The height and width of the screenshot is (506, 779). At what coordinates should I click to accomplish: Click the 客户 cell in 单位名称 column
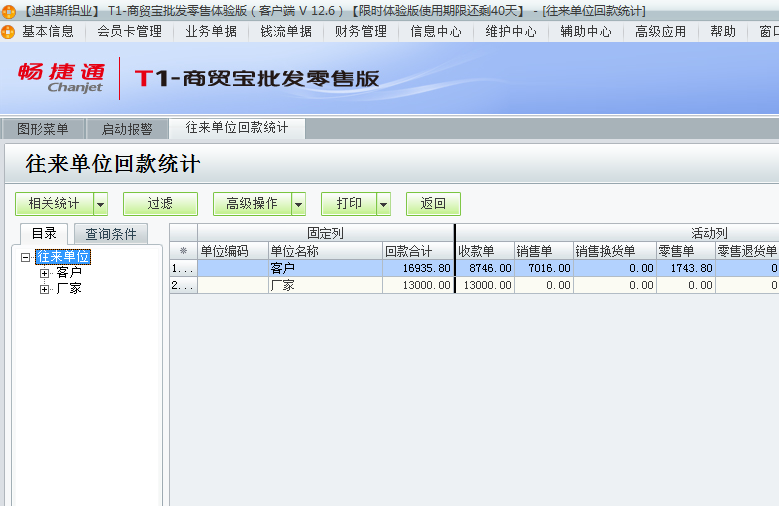[x=325, y=268]
